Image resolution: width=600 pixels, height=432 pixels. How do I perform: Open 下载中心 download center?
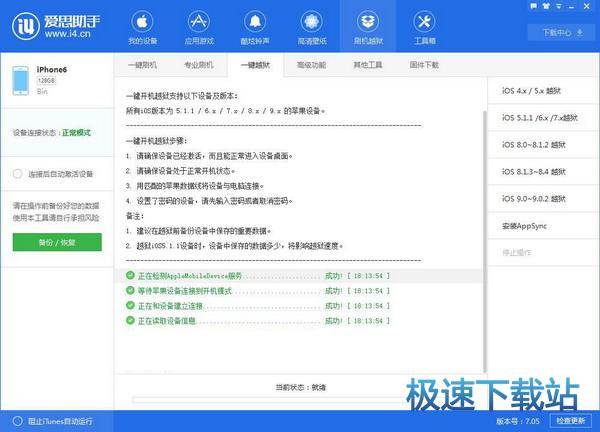coord(561,33)
